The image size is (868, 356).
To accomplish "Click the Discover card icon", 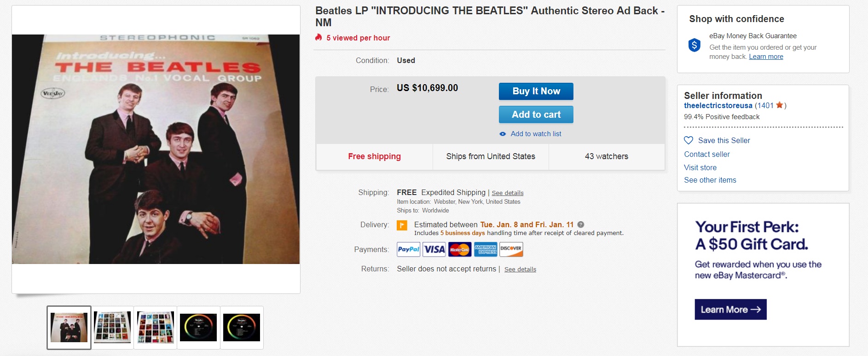I will pos(511,249).
